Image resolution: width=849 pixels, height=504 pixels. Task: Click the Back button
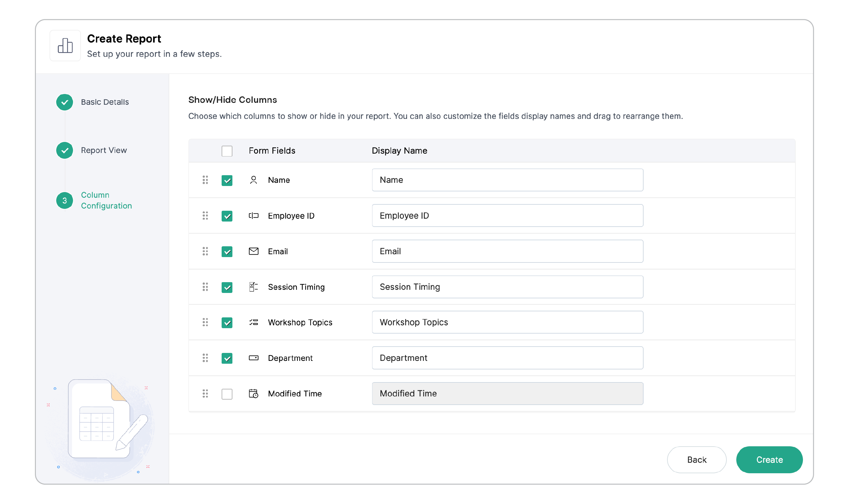[x=697, y=460]
